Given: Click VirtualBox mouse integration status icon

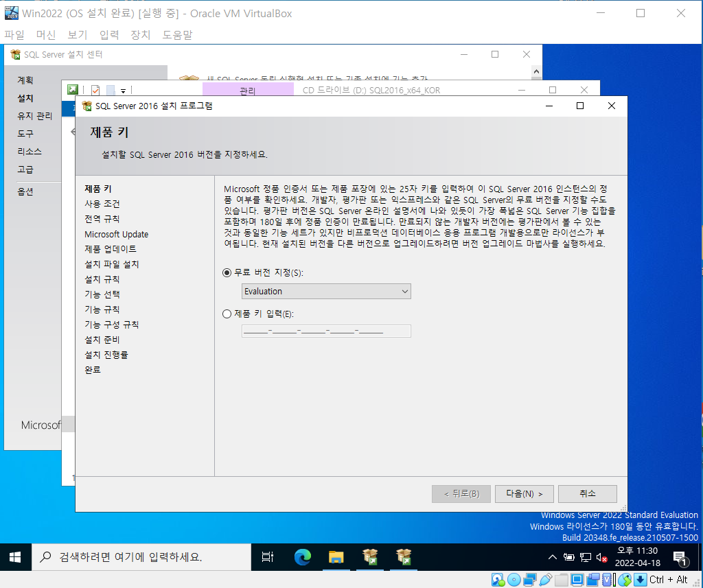Looking at the screenshot, I should pos(625,580).
